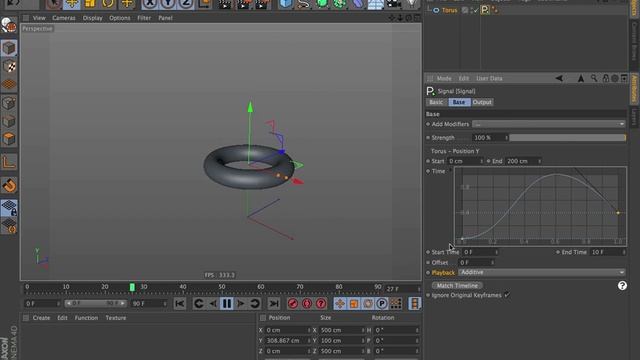Step the Position Y spinner arrows
640x360 pixels.
(x=309, y=340)
